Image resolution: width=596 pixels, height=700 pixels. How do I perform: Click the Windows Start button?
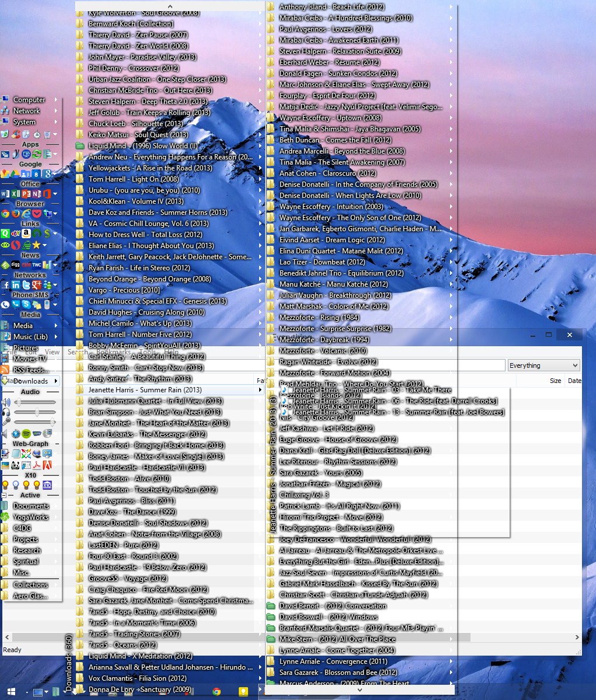click(x=10, y=692)
